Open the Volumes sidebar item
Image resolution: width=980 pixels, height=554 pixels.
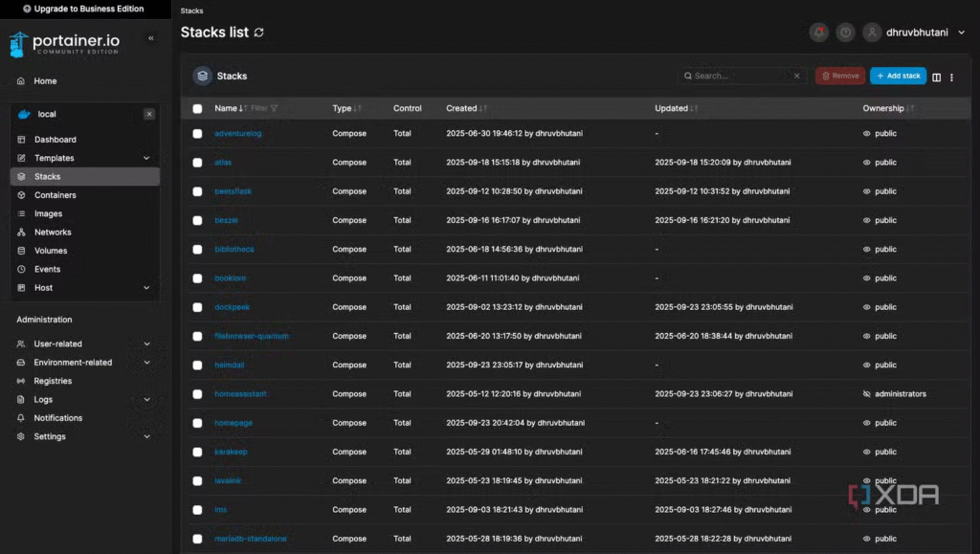[51, 251]
